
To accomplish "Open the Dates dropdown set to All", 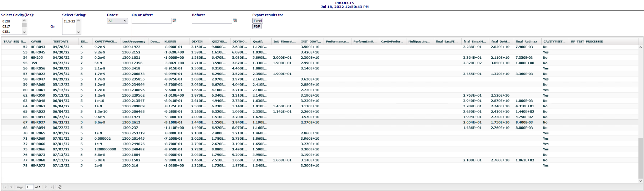I will (x=117, y=21).
